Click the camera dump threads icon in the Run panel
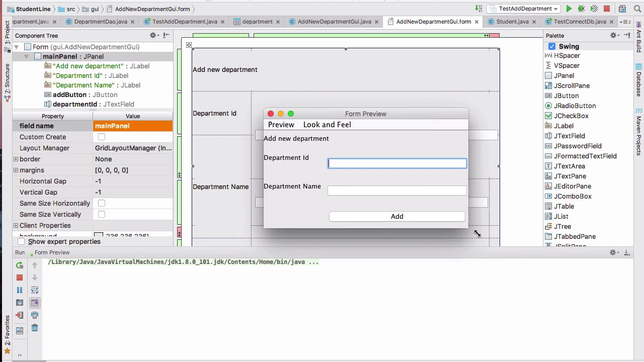This screenshot has height=362, width=644. coord(20,303)
